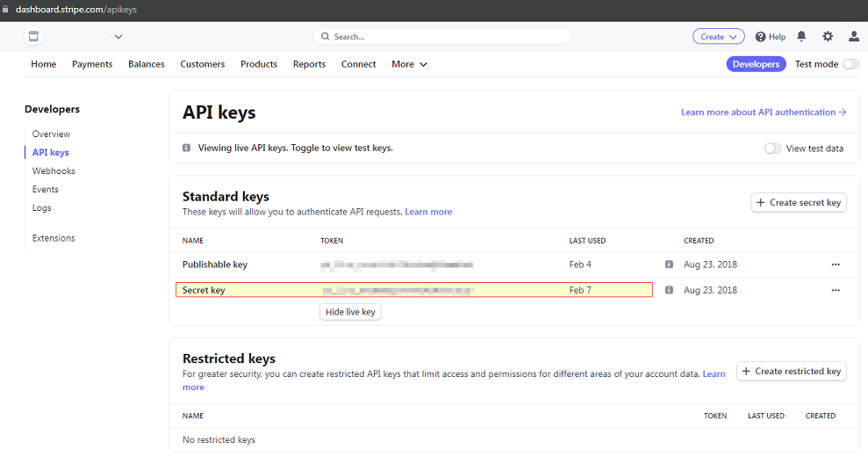The image size is (868, 456).
Task: Enable the View test data toggle
Action: coord(772,148)
